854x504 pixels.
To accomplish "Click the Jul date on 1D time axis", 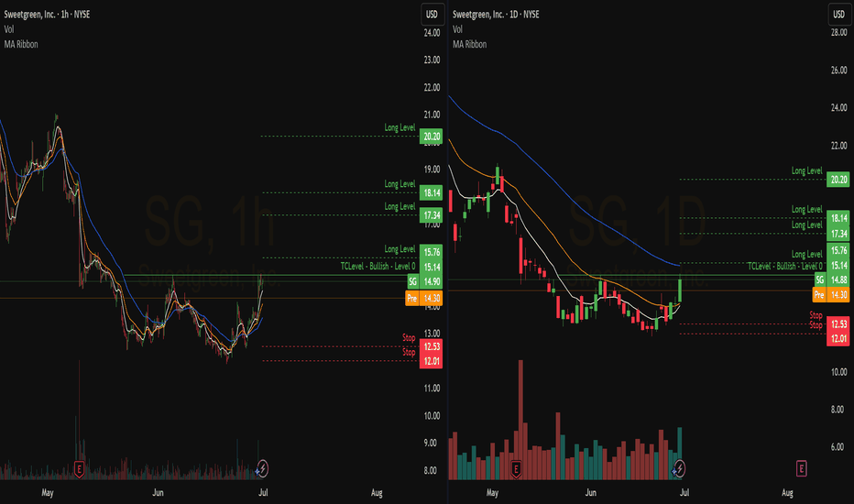I will (684, 493).
